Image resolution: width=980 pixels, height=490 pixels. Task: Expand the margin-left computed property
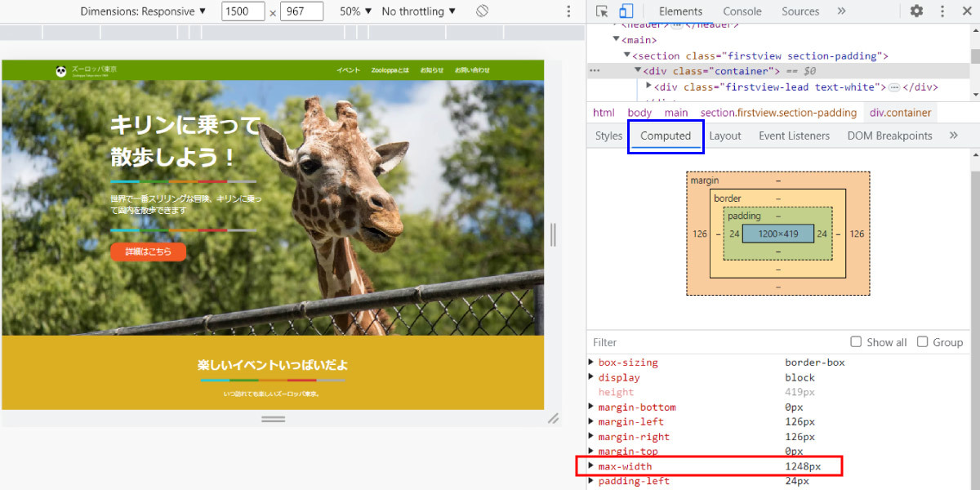(591, 422)
